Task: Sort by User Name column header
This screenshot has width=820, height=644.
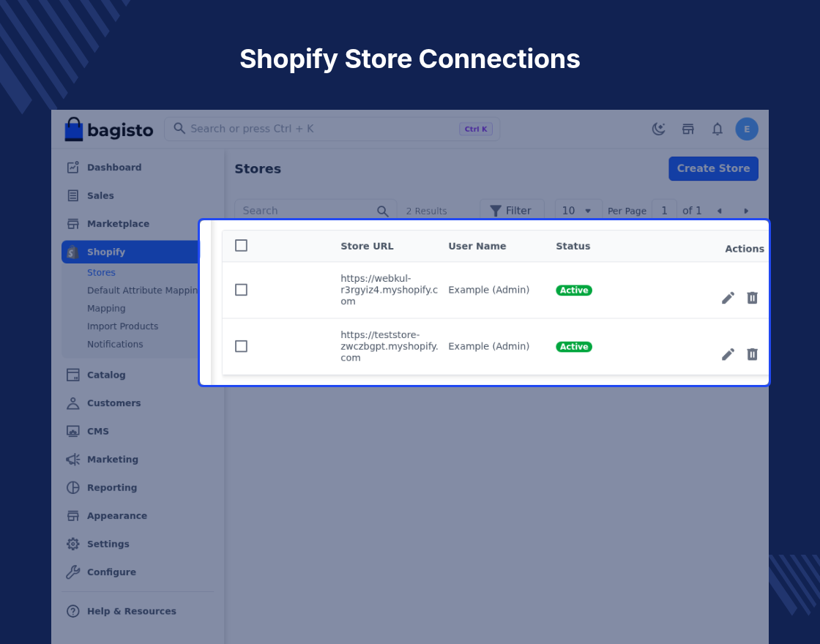Action: click(x=477, y=246)
